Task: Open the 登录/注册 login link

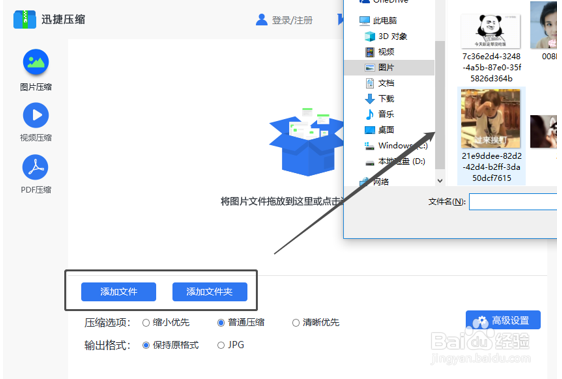Action: 292,20
